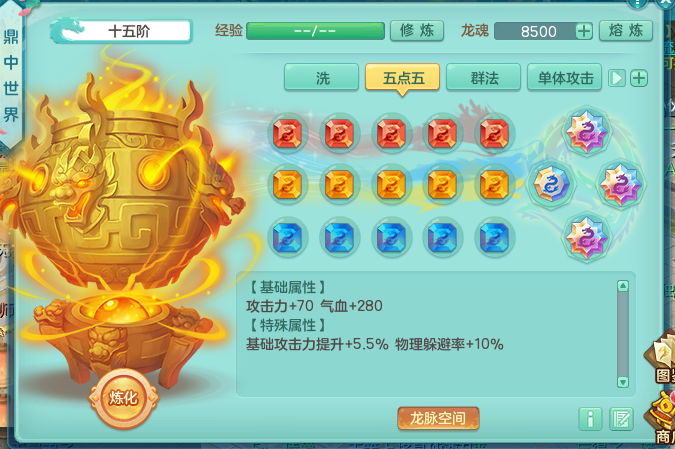Add a new scheme tab with plus

pos(639,78)
